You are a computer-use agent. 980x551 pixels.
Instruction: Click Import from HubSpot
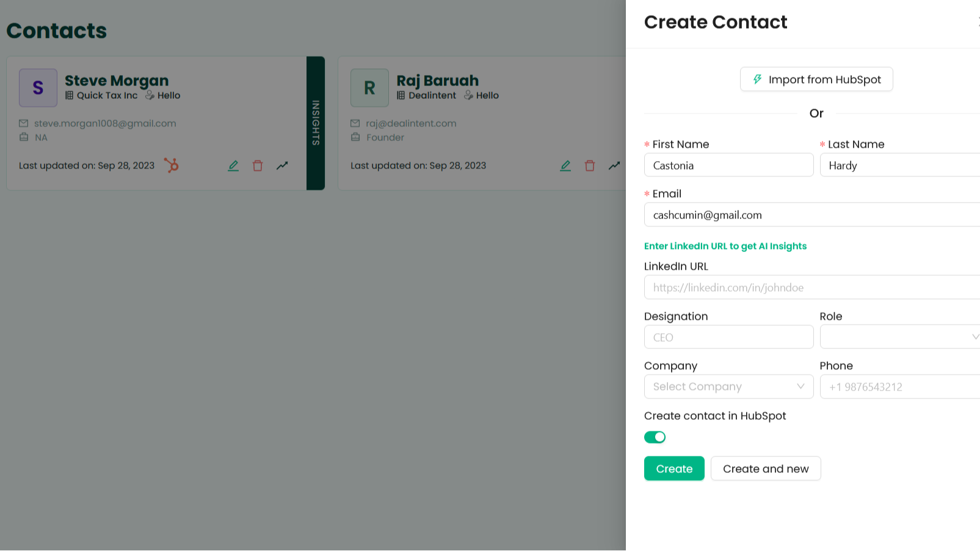[x=816, y=79]
